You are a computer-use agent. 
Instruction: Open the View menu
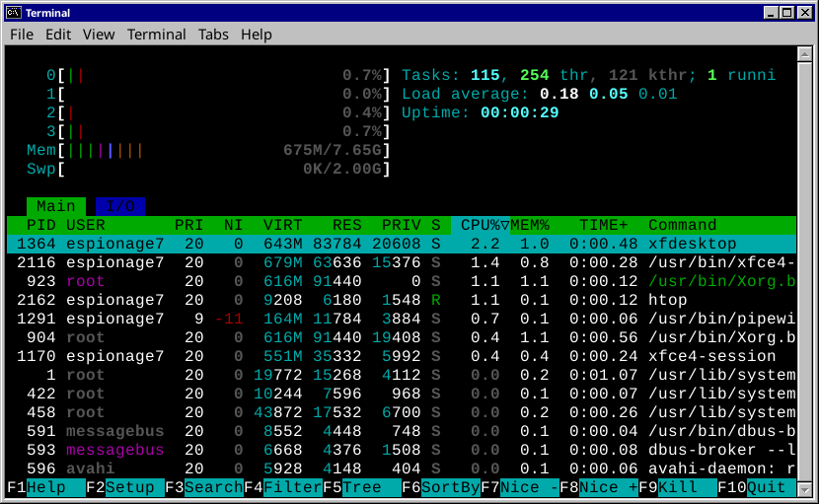(99, 35)
